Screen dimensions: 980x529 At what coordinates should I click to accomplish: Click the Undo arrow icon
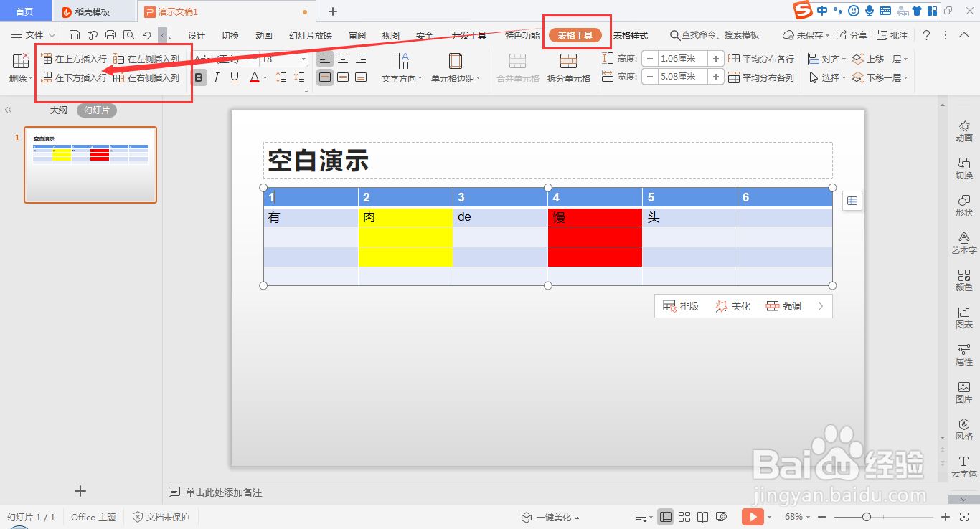147,35
